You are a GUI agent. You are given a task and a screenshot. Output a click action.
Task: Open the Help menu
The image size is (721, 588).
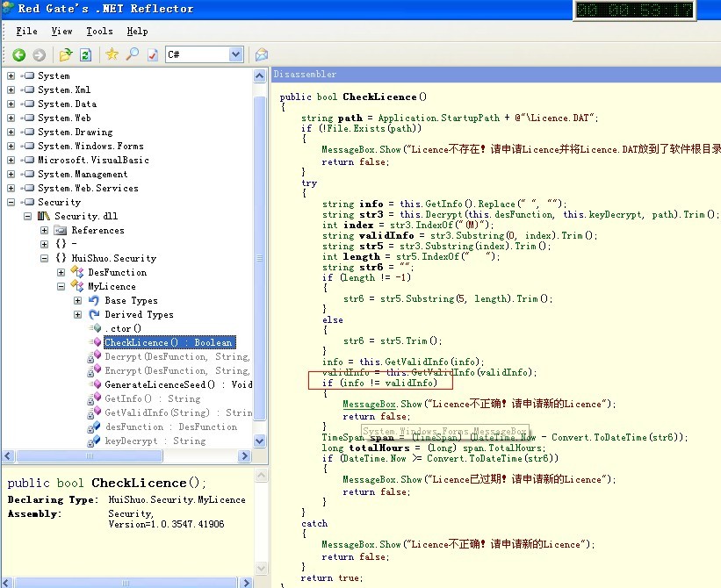[137, 32]
